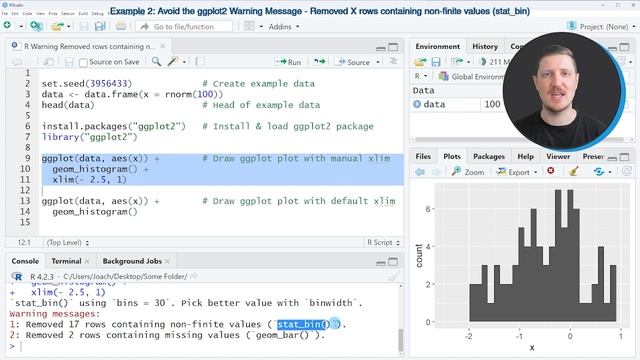Switch to the Terminal tab
This screenshot has height=360, width=640.
66,261
